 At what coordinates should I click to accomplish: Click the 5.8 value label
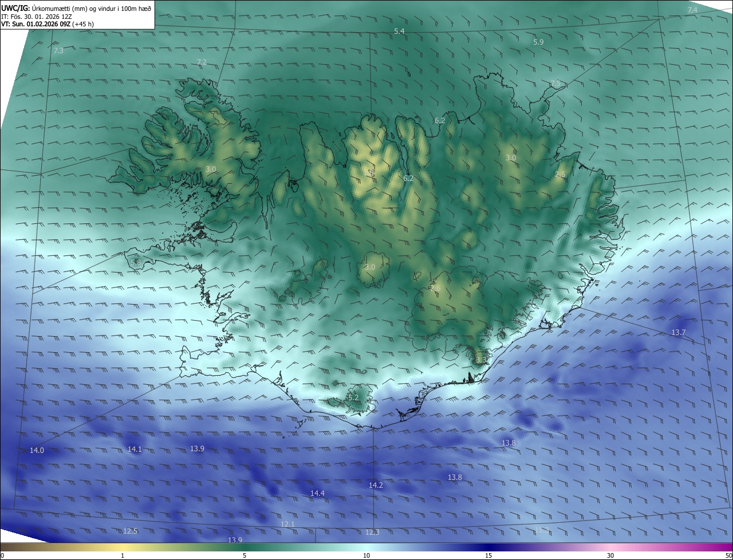(x=136, y=262)
